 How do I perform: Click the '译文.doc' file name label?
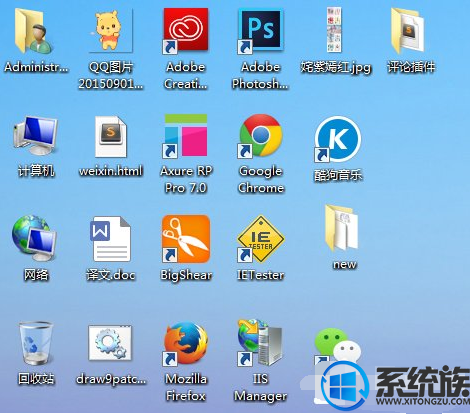pos(111,275)
